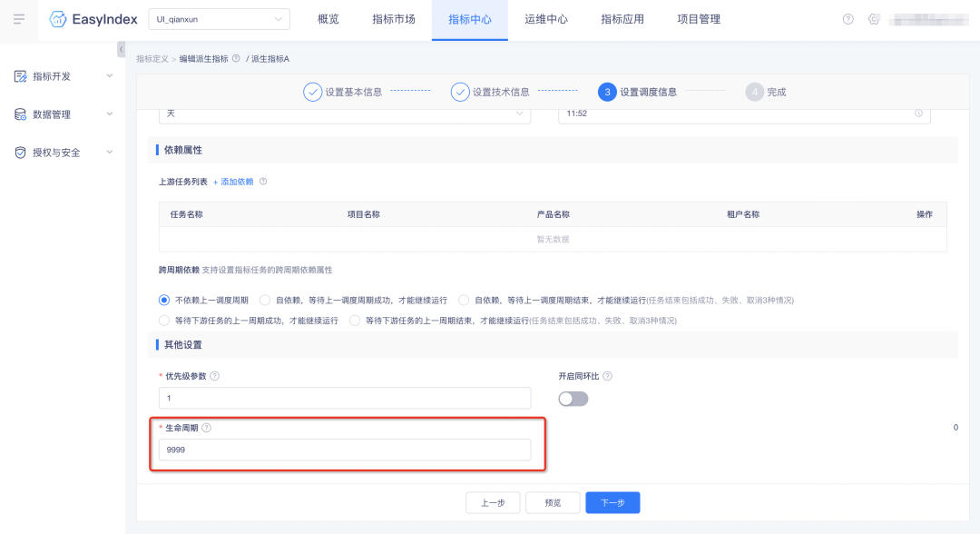Click the 优先级参数 input field

click(x=345, y=398)
